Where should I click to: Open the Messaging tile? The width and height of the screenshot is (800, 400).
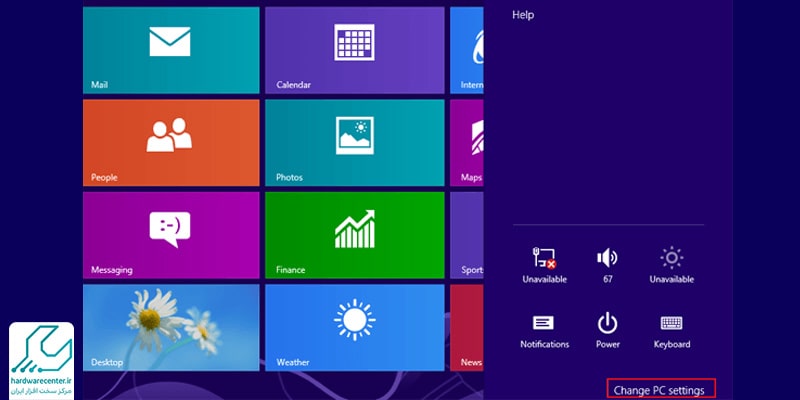tap(171, 235)
